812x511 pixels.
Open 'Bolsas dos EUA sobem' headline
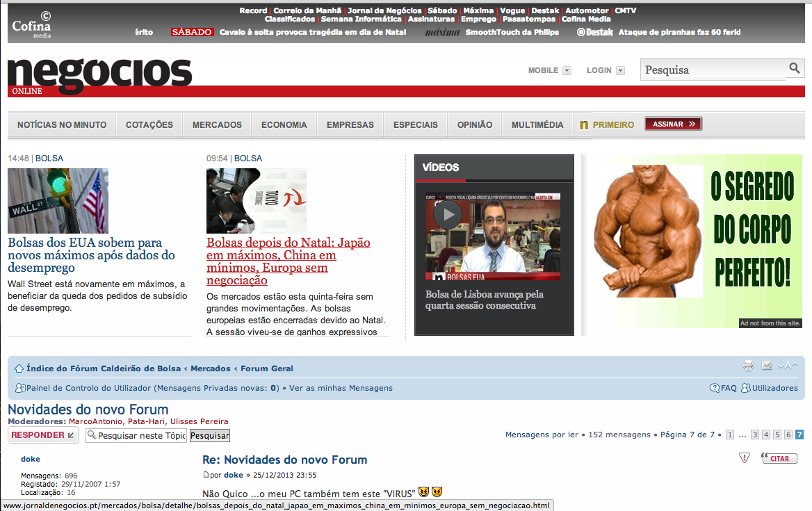91,255
